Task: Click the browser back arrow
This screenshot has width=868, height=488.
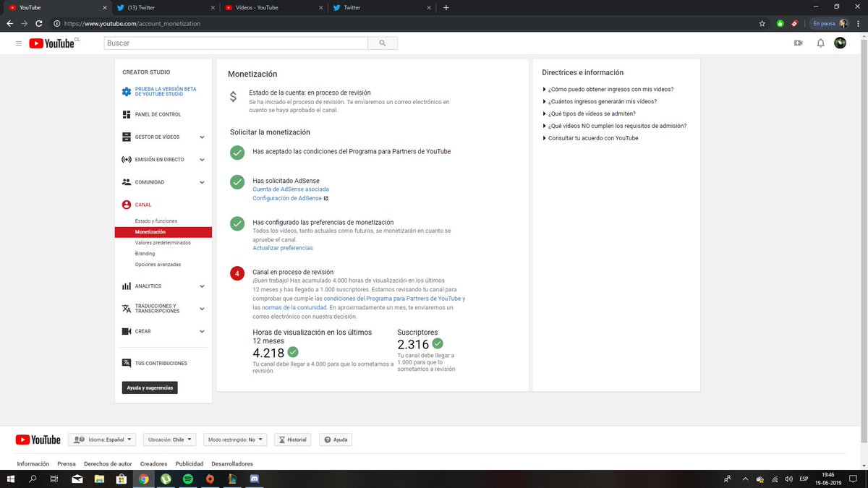Action: (x=9, y=23)
